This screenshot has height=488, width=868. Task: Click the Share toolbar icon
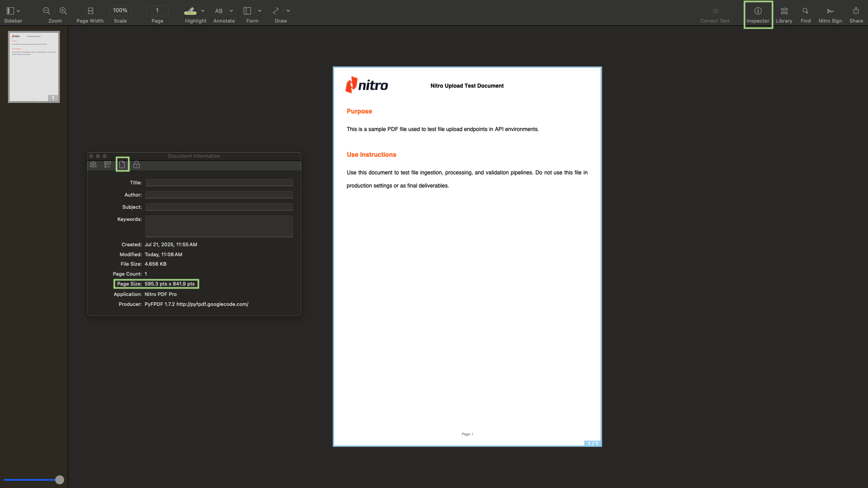856,11
